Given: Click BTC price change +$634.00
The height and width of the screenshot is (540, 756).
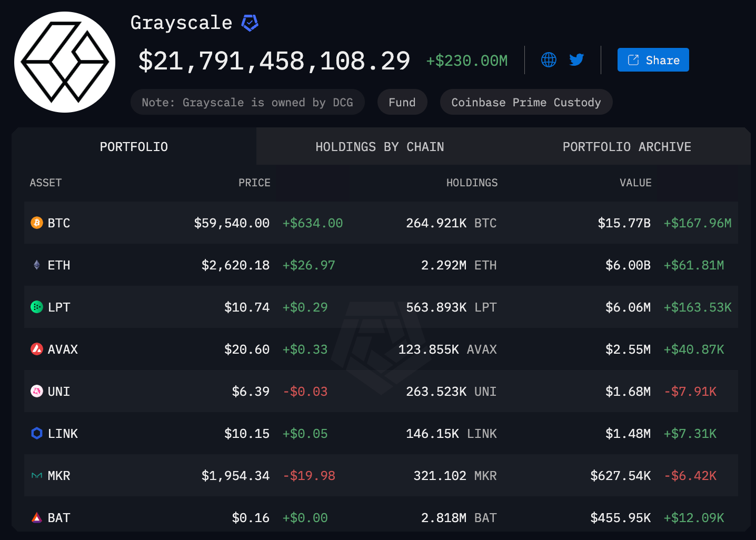Looking at the screenshot, I should [313, 223].
